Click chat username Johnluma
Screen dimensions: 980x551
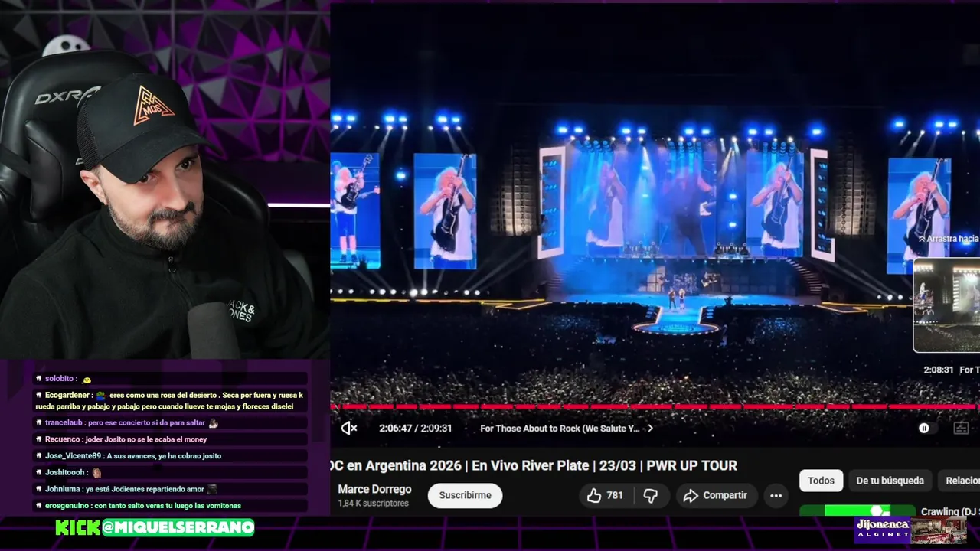point(63,489)
